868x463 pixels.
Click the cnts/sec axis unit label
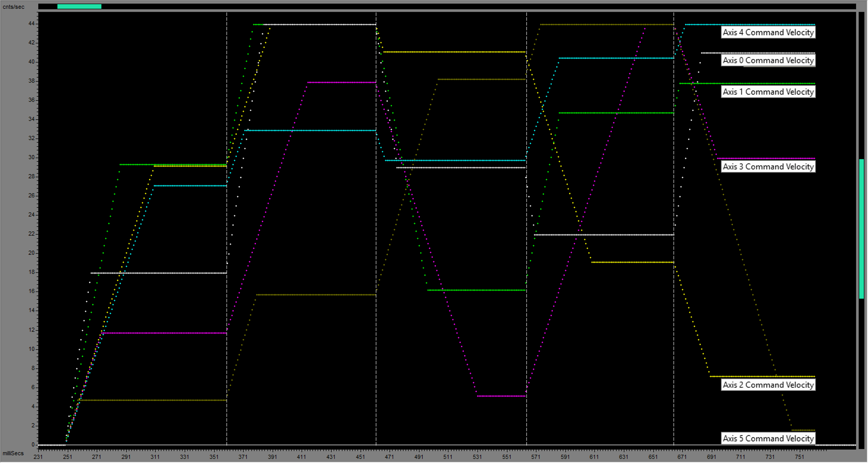pos(13,7)
